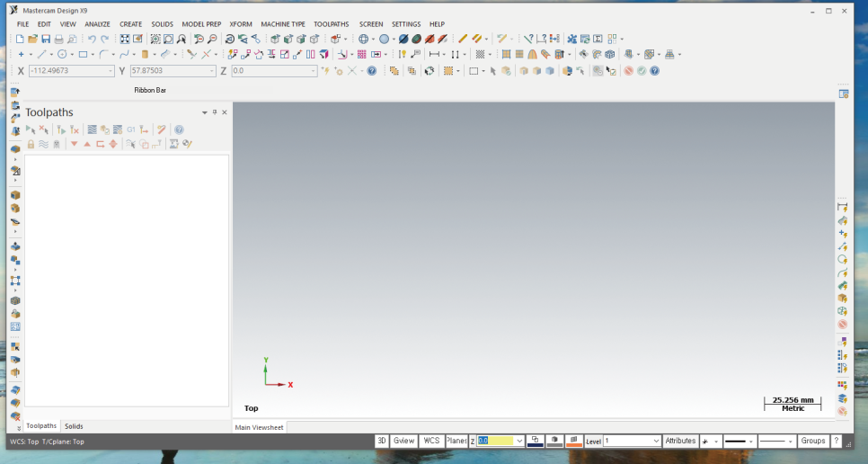Click the Post selected operations G1 icon
868x464 pixels.
tap(130, 129)
